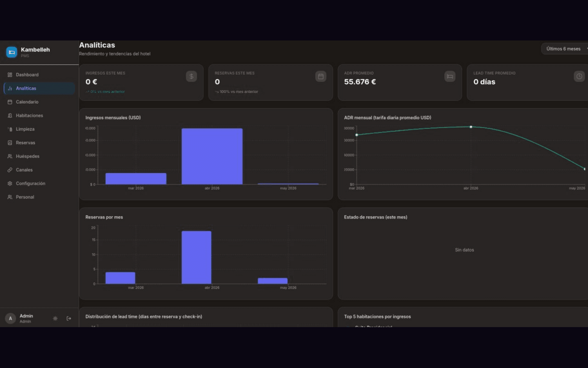This screenshot has width=588, height=368.
Task: Click the Kambelleh logo icon
Action: point(12,52)
